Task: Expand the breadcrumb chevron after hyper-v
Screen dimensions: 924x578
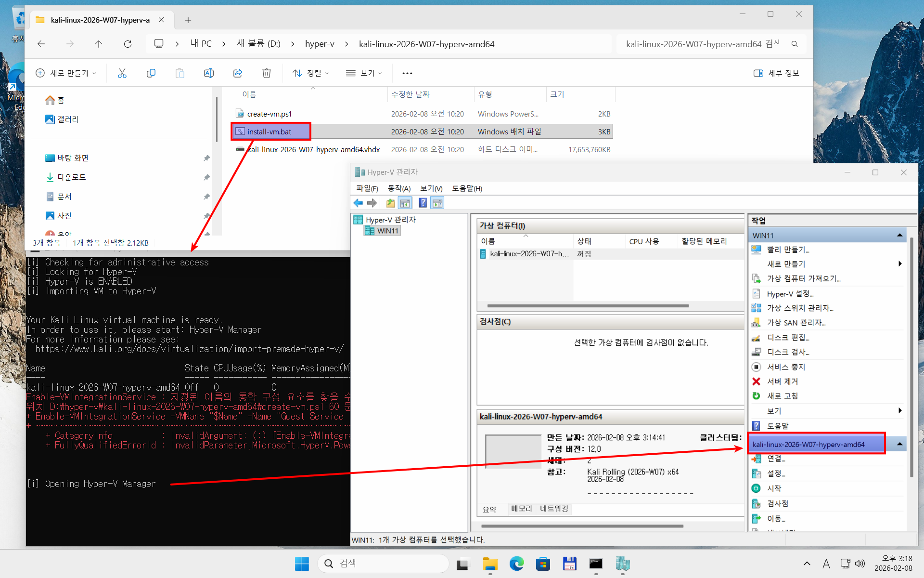Action: click(x=346, y=44)
